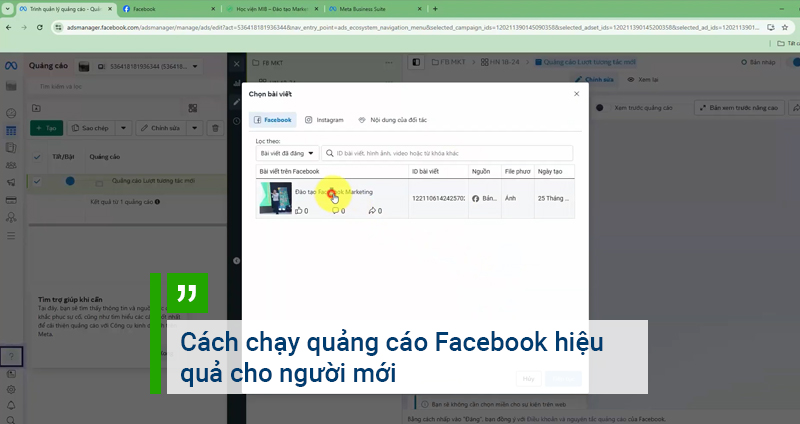Close the editing panel with X icon

click(236, 64)
